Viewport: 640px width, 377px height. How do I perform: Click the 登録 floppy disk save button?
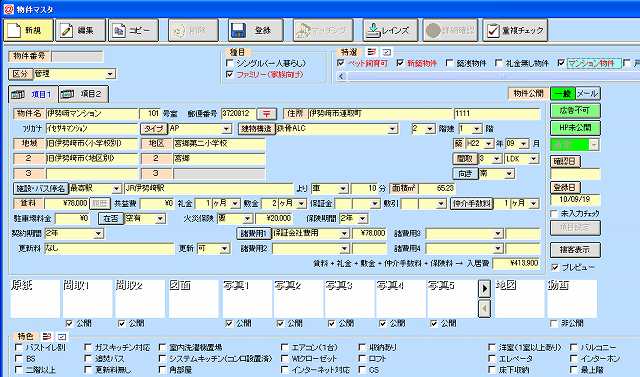pyautogui.click(x=255, y=30)
